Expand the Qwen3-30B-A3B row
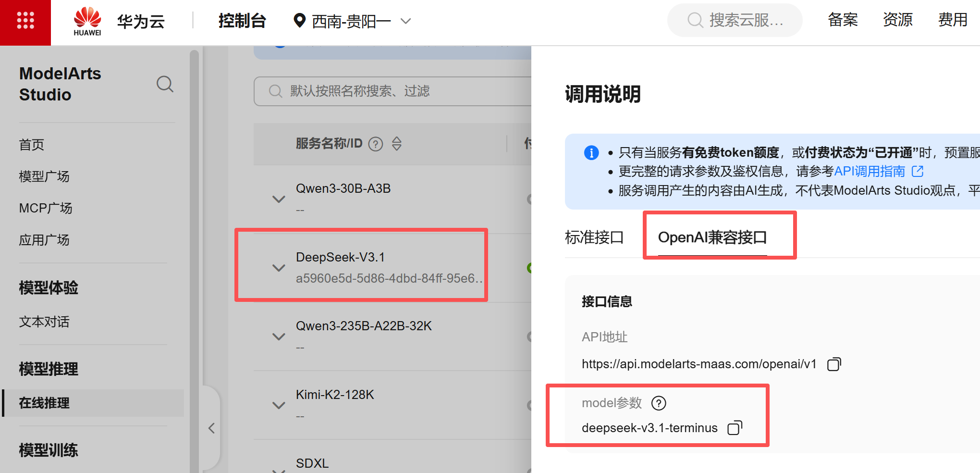 point(279,199)
